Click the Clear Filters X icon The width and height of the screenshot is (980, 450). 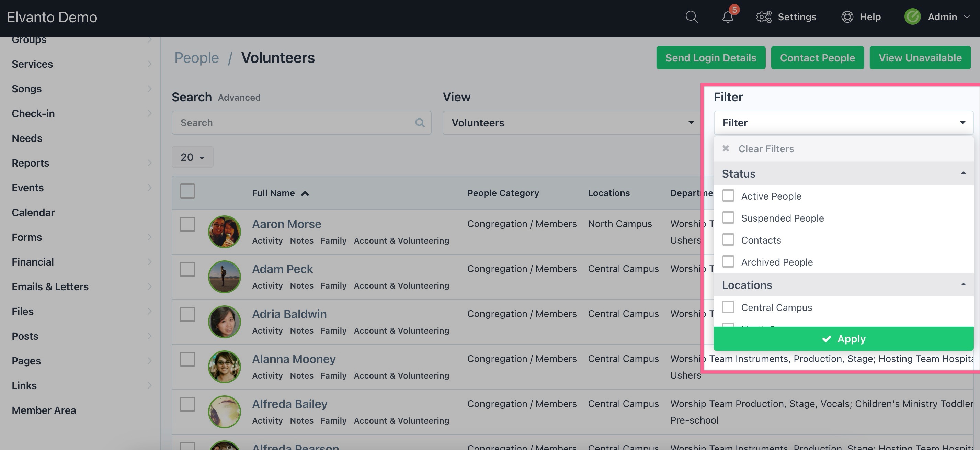pos(726,148)
